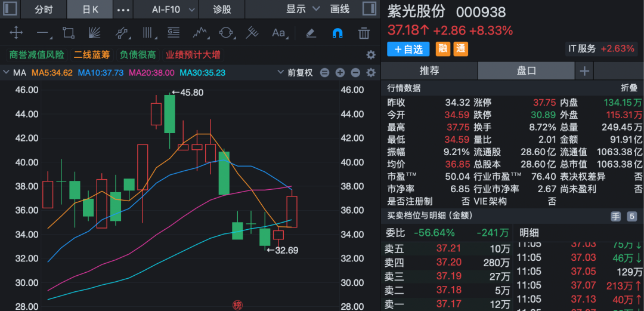
Task: Click the MA5:34.62 indicator label
Action: click(x=52, y=73)
